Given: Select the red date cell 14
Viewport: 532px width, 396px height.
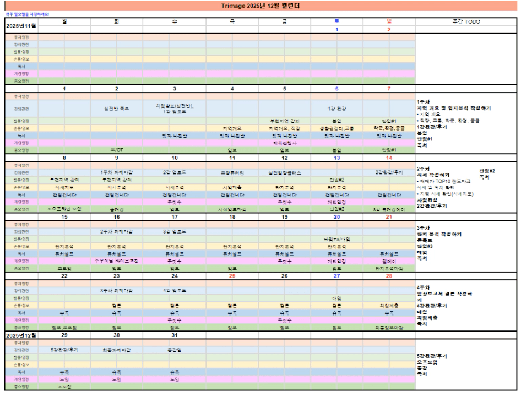Looking at the screenshot, I should coord(389,158).
